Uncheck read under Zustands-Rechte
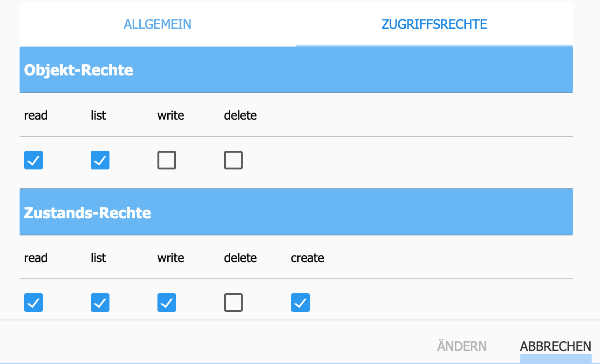Image resolution: width=600 pixels, height=364 pixels. tap(34, 303)
